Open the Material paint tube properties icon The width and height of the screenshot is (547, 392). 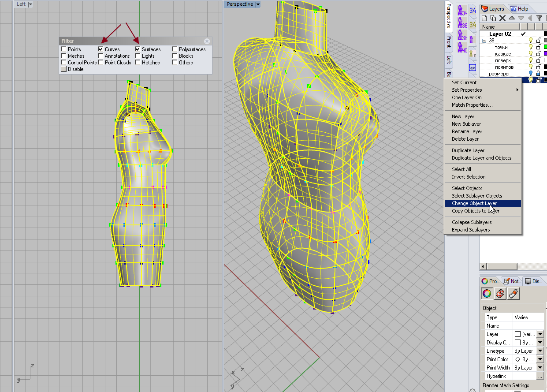514,294
